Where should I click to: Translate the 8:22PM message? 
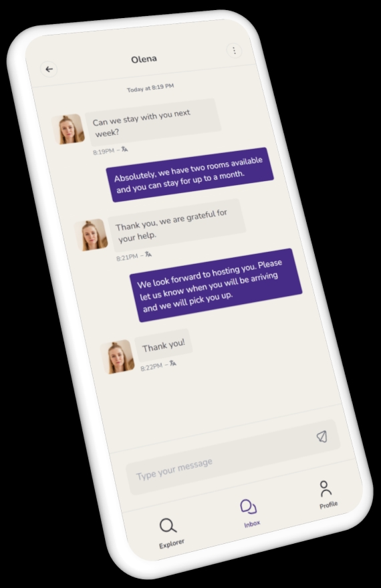point(172,363)
